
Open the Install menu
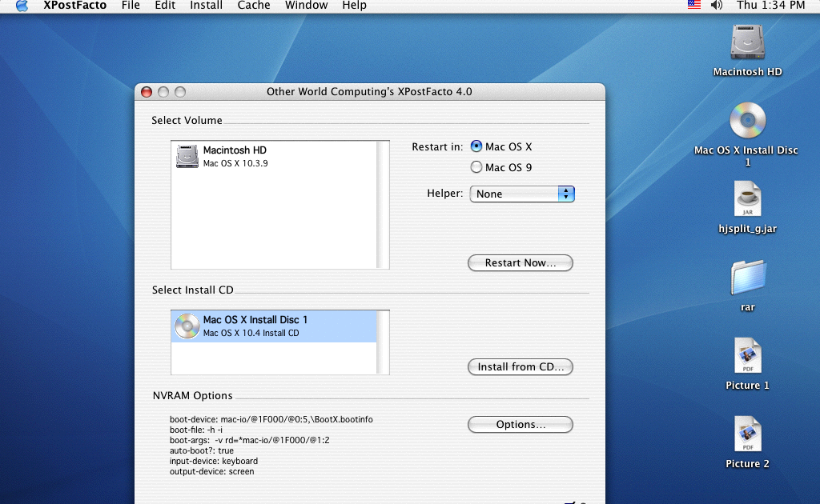click(x=206, y=6)
